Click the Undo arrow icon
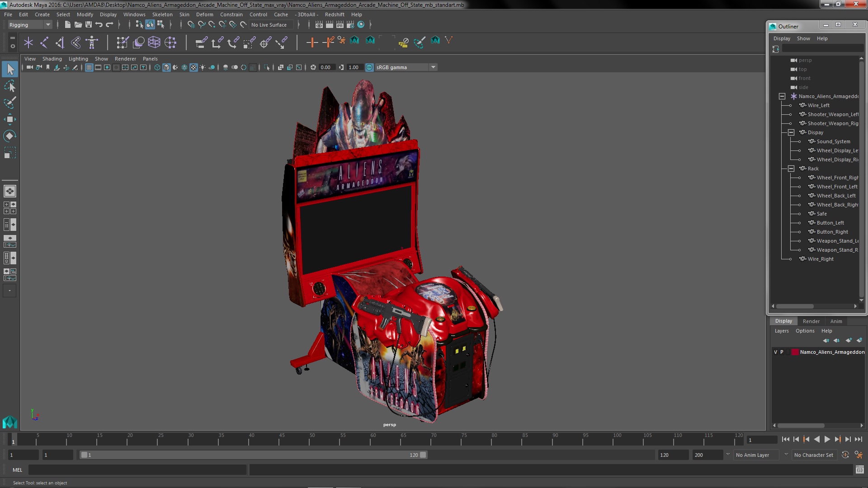Image resolution: width=868 pixels, height=488 pixels. (99, 24)
